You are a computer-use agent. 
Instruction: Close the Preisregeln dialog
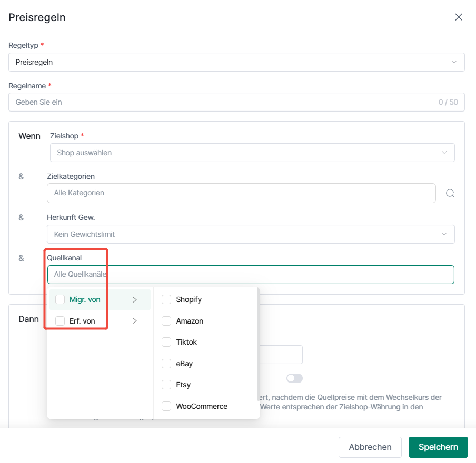pyautogui.click(x=459, y=17)
